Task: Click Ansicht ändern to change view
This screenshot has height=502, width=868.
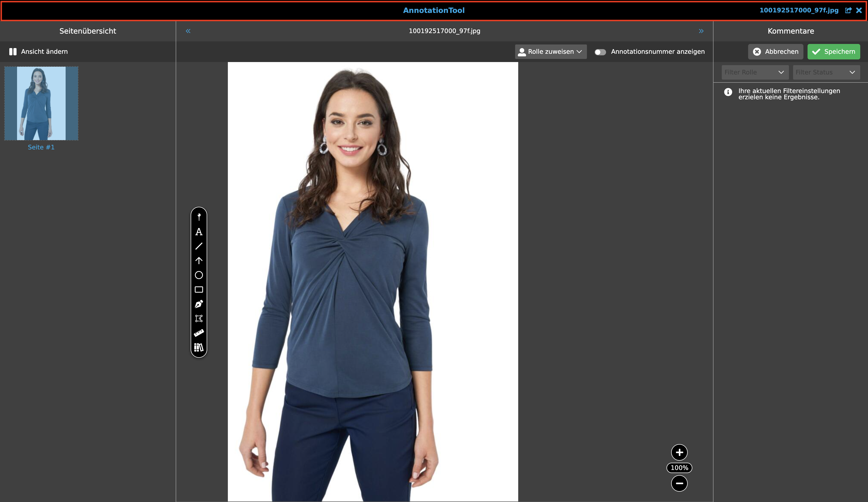Action: click(x=38, y=52)
